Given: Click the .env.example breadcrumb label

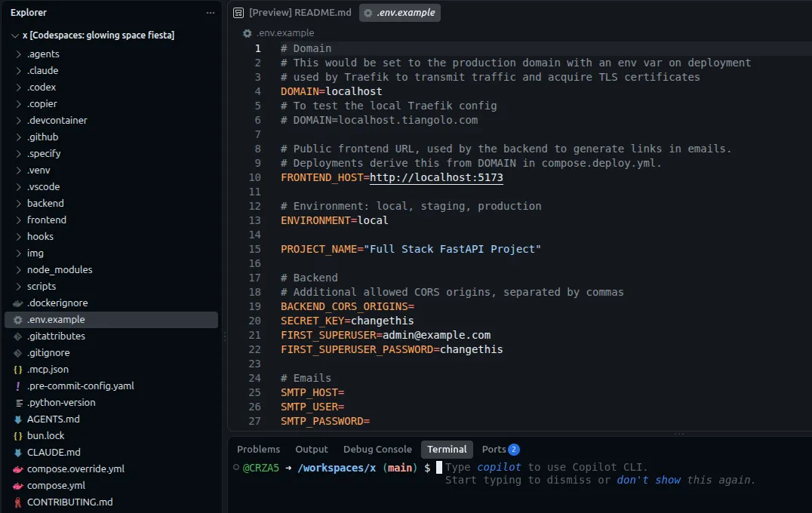Looking at the screenshot, I should coord(285,33).
